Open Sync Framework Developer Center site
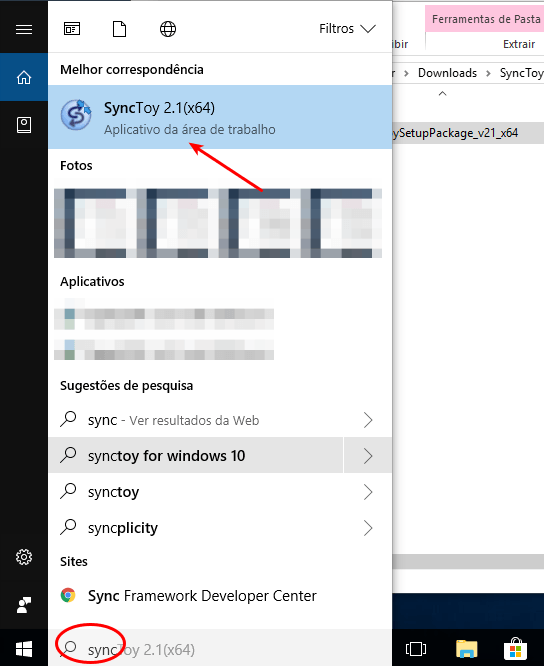Screen dimensions: 544x666 220,595
